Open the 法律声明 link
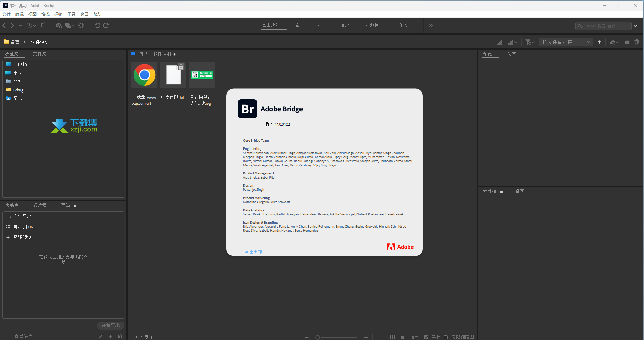Screen dimensions: 644x340 pos(253,252)
